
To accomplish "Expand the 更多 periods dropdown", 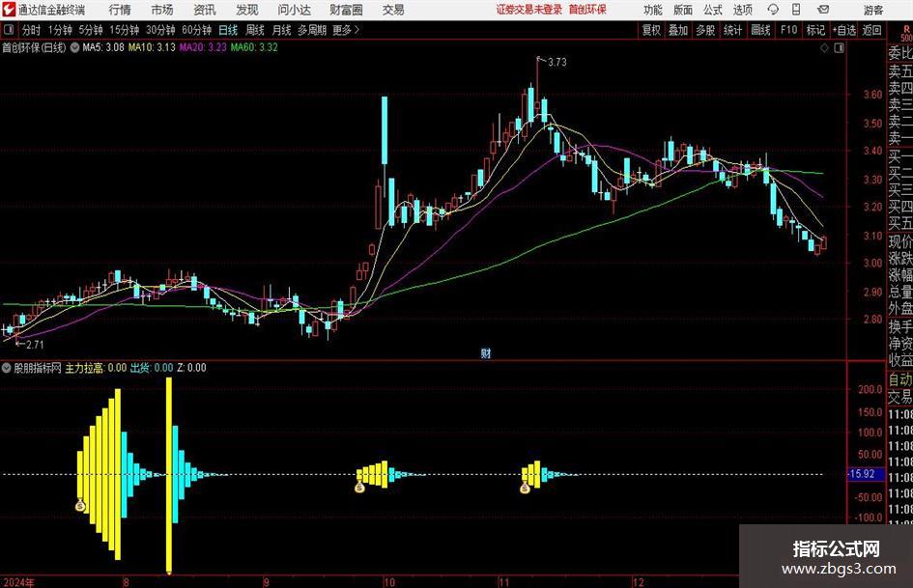I will (346, 30).
